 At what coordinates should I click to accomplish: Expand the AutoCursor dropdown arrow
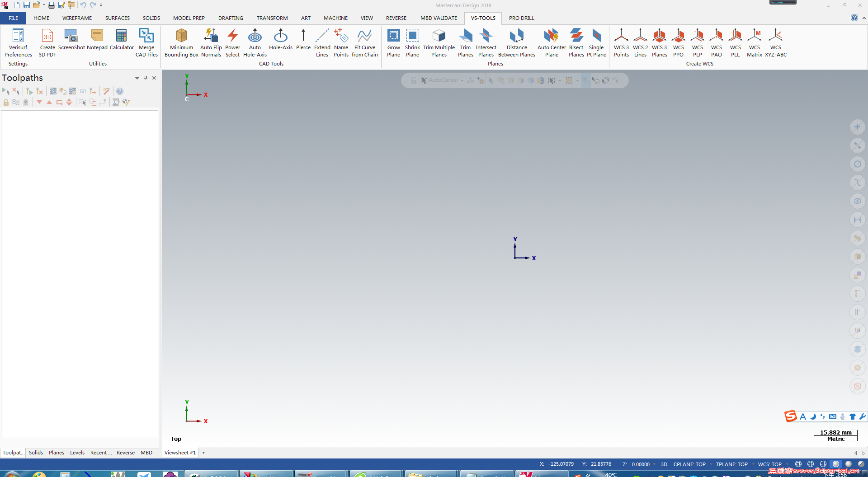[x=462, y=80]
